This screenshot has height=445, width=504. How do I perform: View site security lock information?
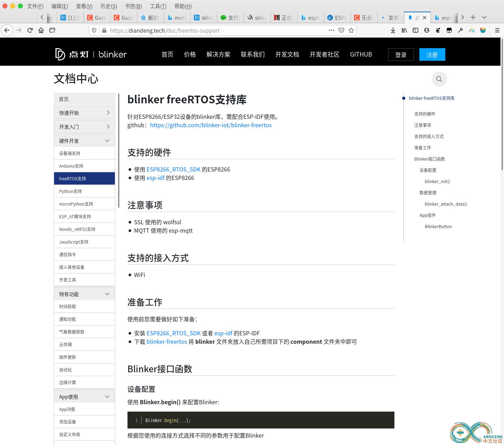[x=104, y=31]
